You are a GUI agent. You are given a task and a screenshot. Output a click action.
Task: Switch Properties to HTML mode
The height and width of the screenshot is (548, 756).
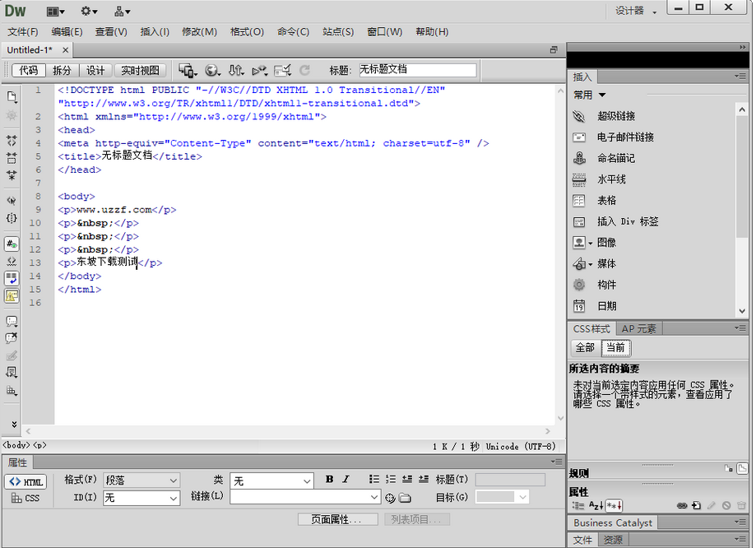(26, 482)
